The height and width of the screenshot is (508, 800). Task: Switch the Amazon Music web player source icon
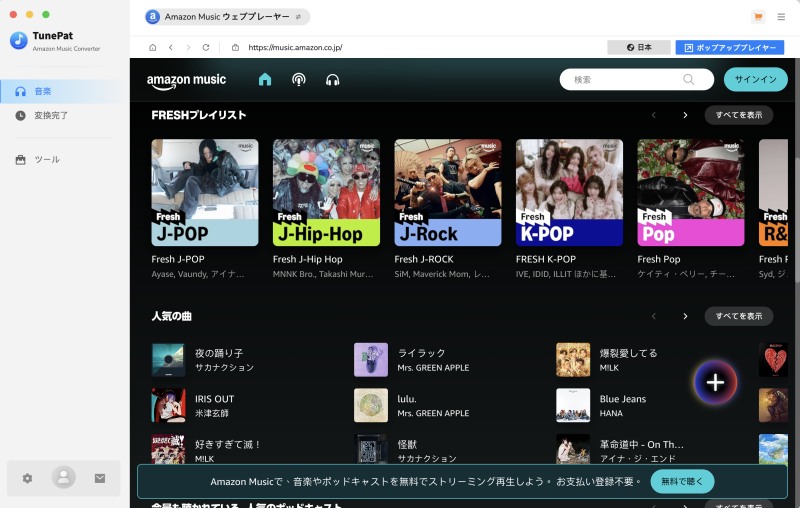(x=298, y=17)
